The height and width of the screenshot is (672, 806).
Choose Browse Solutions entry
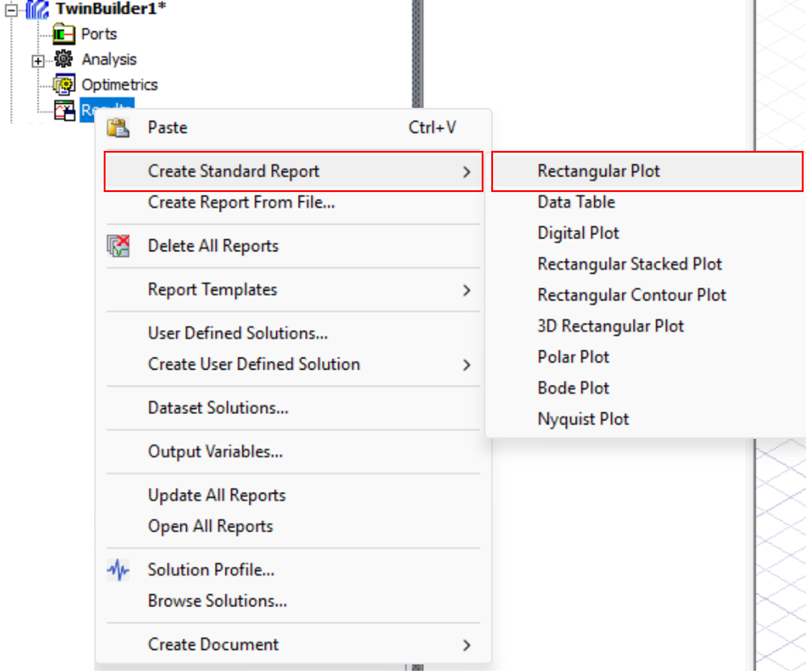tap(293, 601)
